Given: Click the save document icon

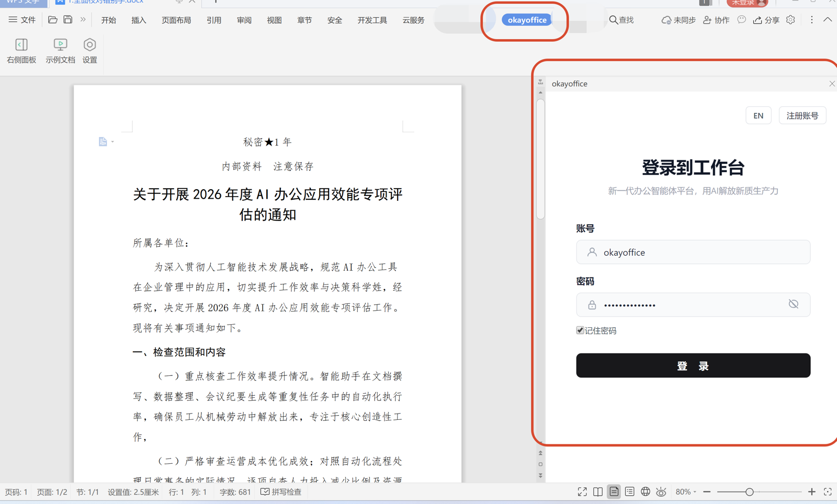Looking at the screenshot, I should tap(68, 20).
